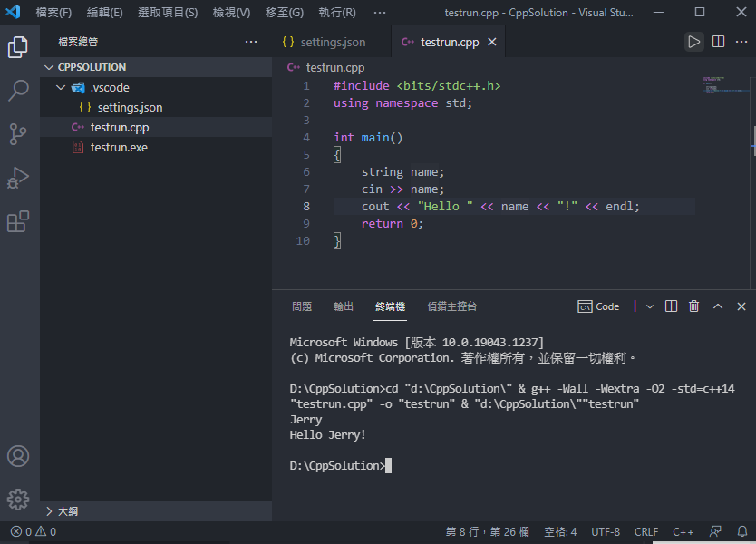
Task: Open the 編輯(E) menu
Action: tap(105, 13)
